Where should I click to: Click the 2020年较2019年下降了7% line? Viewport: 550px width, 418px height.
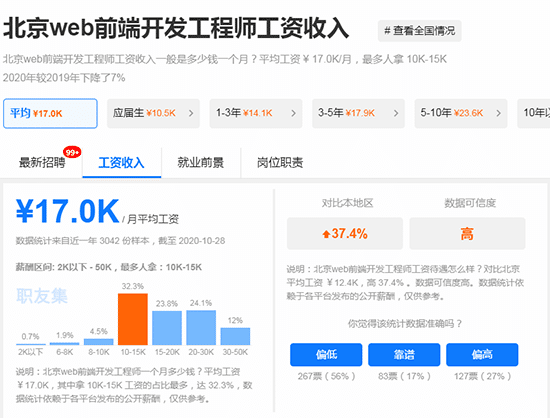point(64,77)
